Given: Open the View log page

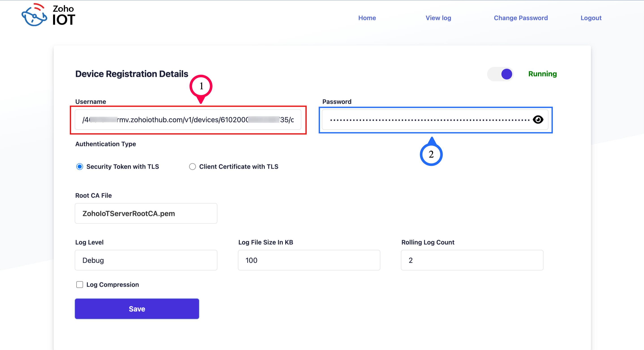Looking at the screenshot, I should (x=438, y=18).
